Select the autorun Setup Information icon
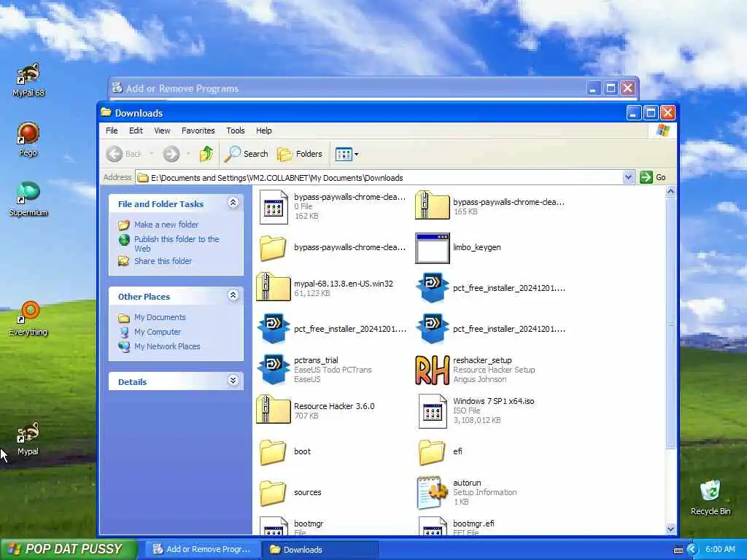This screenshot has width=747, height=560. (x=433, y=493)
